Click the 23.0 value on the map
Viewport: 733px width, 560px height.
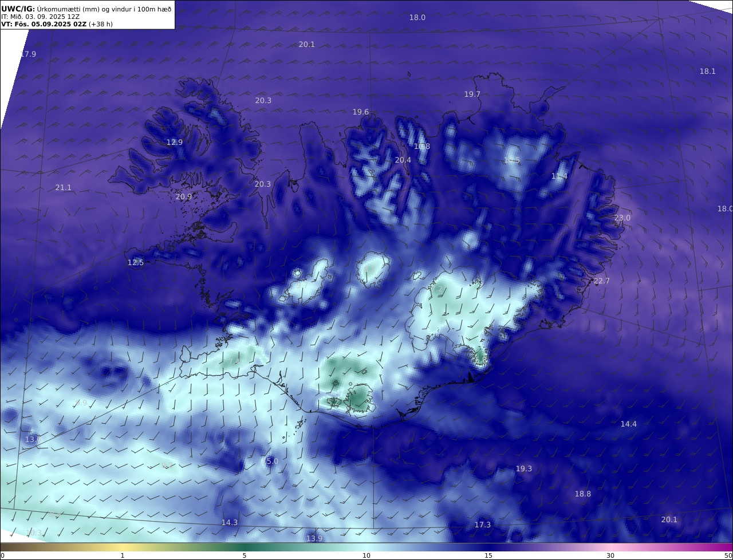pyautogui.click(x=622, y=218)
